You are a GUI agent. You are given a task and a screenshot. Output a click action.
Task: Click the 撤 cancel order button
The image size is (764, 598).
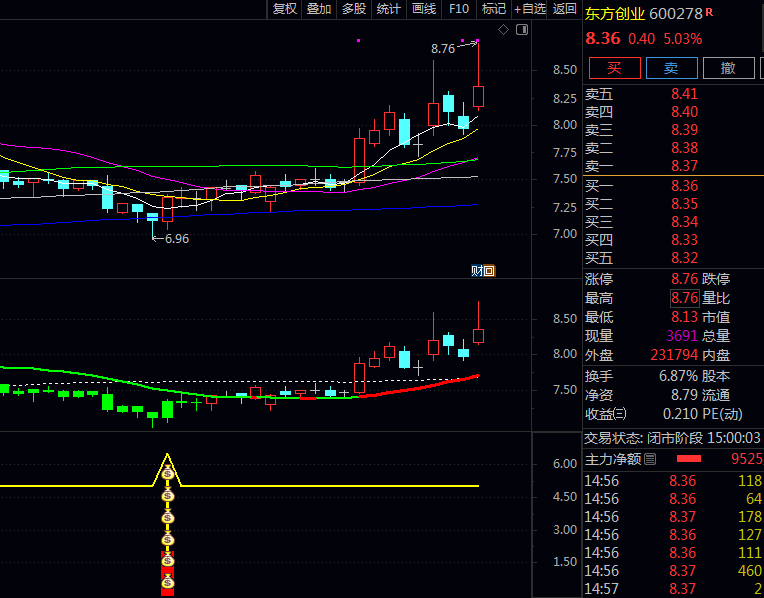[728, 68]
